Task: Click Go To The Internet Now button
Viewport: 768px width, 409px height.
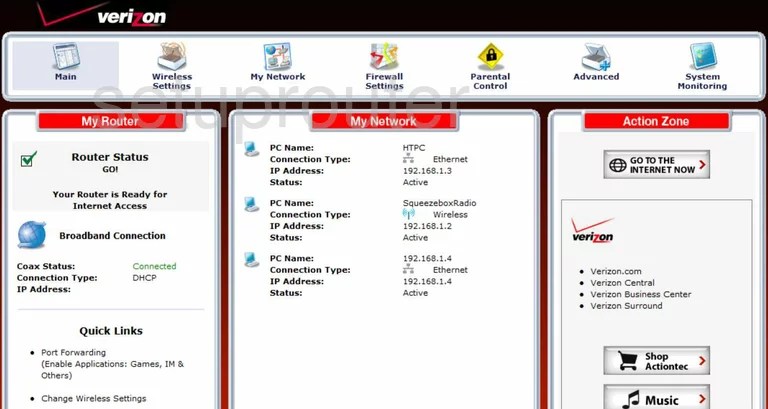Action: click(x=656, y=165)
